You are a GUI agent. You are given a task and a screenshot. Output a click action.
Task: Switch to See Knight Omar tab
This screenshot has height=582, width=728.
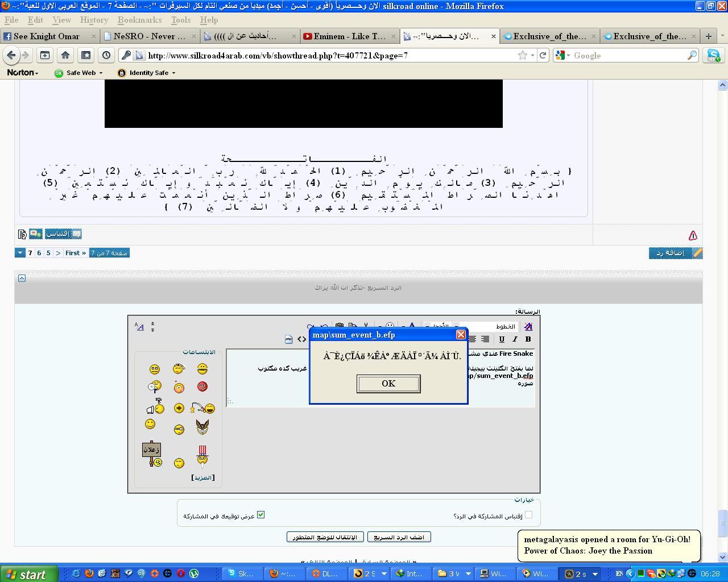(x=50, y=36)
